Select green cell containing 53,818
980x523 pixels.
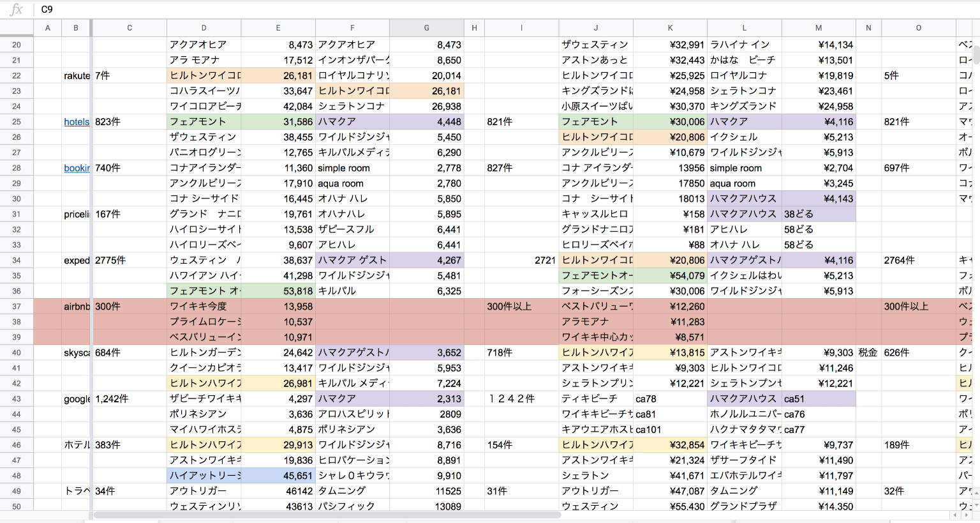coord(278,291)
